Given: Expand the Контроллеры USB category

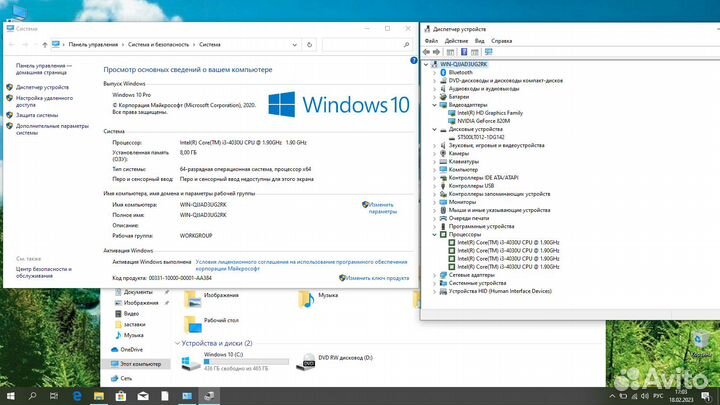Looking at the screenshot, I should (434, 186).
